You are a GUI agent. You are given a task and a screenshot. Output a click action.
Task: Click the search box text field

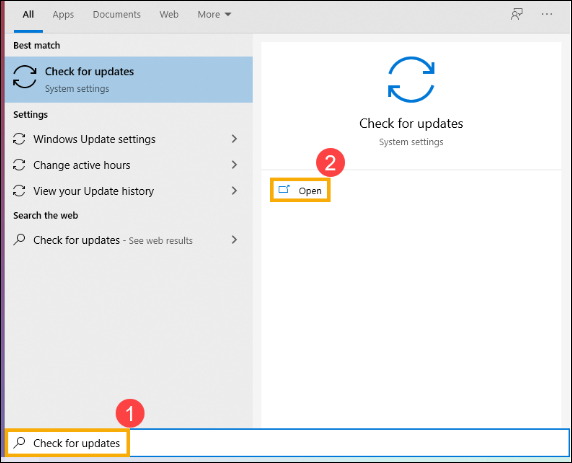coord(287,443)
